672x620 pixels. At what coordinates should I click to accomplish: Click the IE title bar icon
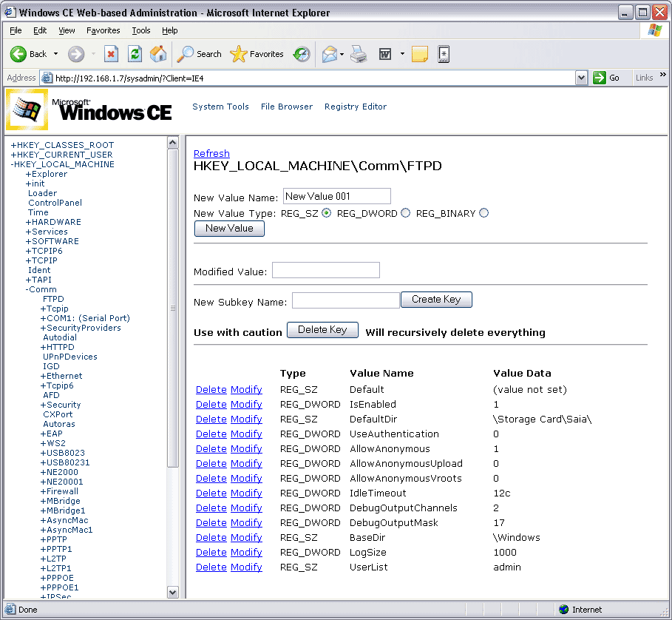(10, 13)
